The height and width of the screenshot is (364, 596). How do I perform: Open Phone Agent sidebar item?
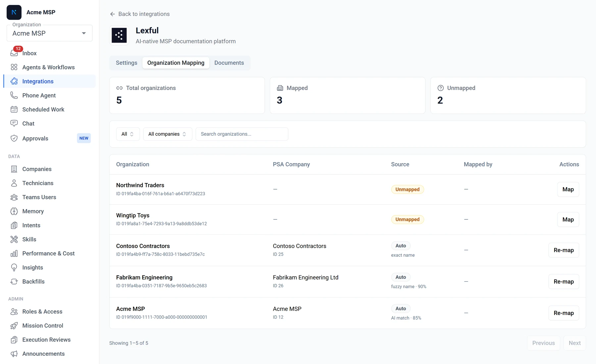pyautogui.click(x=49, y=95)
